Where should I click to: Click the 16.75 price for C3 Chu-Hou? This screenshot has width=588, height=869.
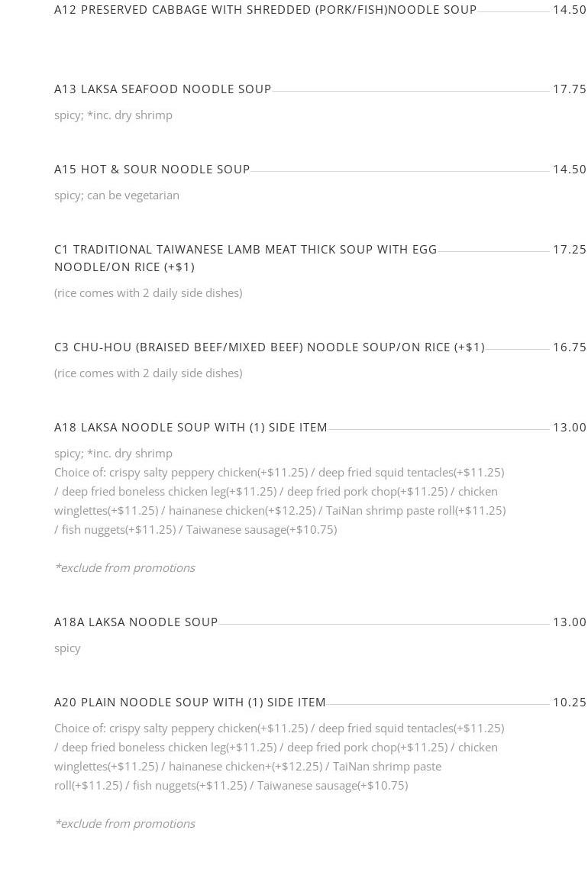coord(569,347)
